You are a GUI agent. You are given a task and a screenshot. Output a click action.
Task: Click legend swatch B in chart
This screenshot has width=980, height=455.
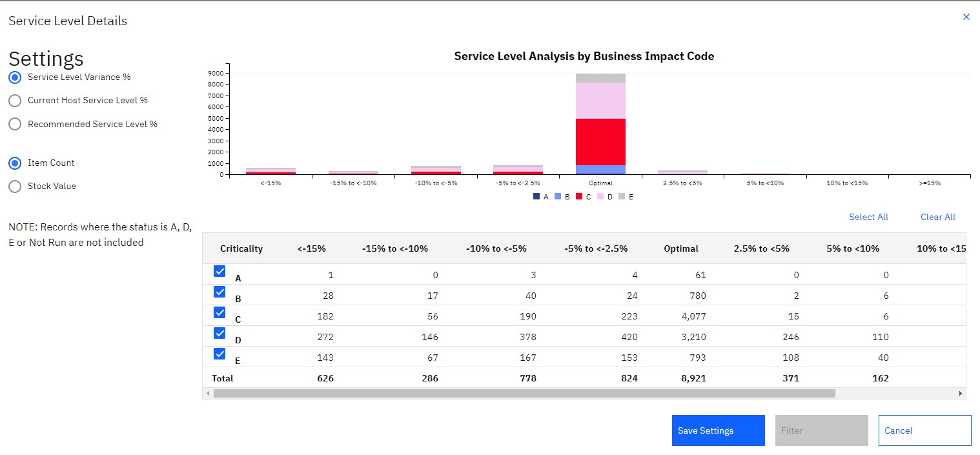(x=558, y=197)
